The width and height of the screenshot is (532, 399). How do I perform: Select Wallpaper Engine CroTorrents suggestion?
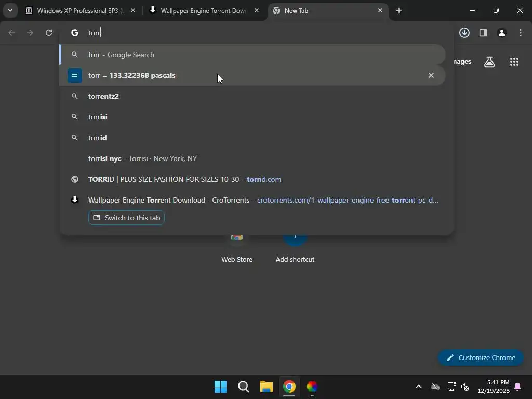252,200
